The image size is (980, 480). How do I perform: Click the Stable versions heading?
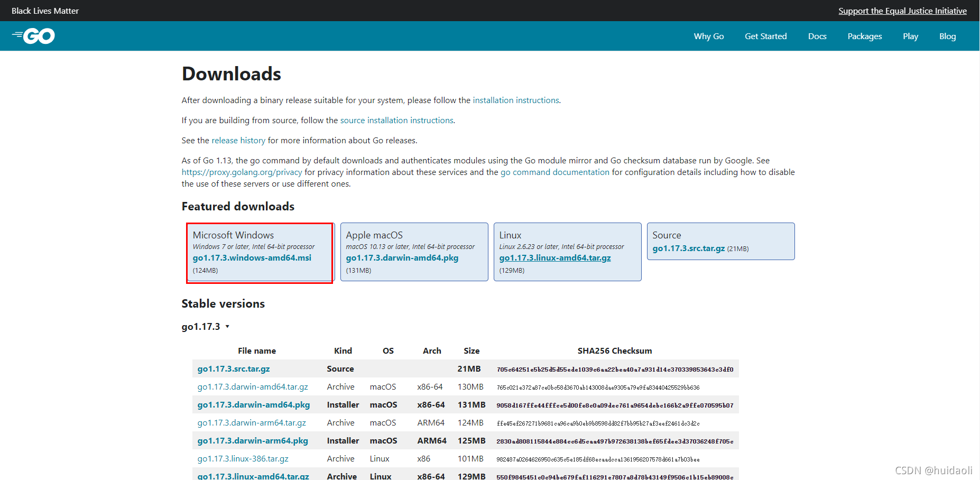(x=223, y=303)
